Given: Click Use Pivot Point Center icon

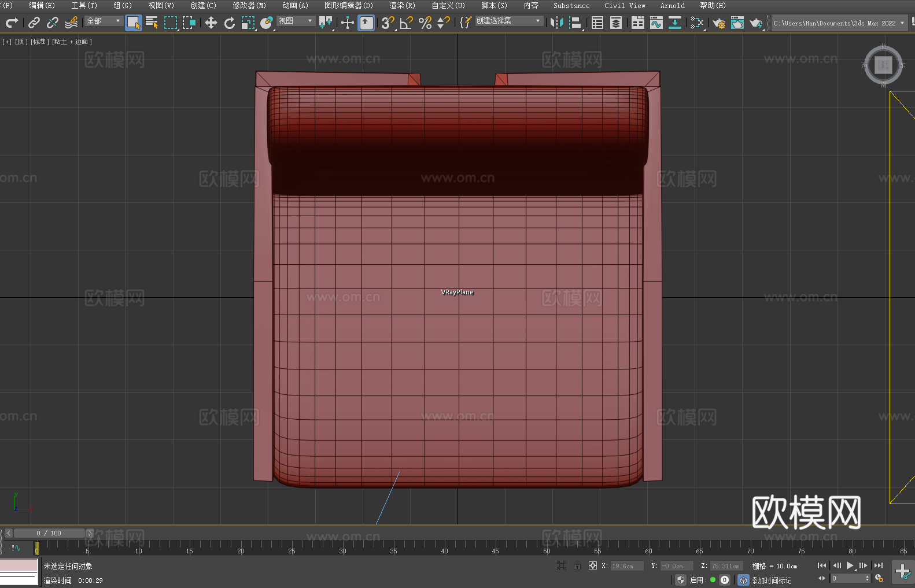Looking at the screenshot, I should [x=326, y=23].
